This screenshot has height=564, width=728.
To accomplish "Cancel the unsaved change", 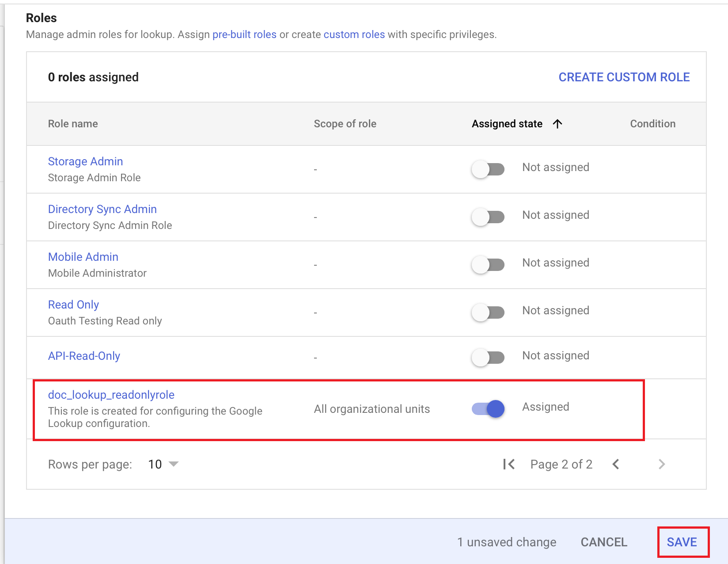I will (x=603, y=542).
